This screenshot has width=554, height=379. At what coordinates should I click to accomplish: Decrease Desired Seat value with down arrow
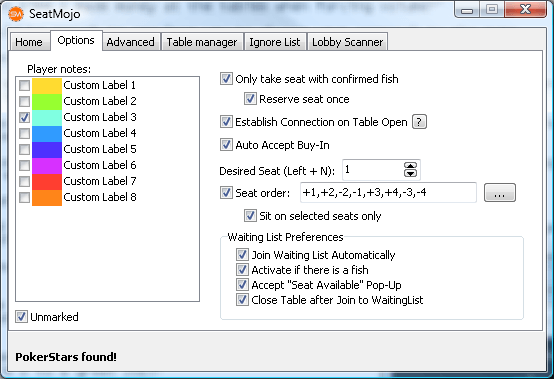(410, 173)
